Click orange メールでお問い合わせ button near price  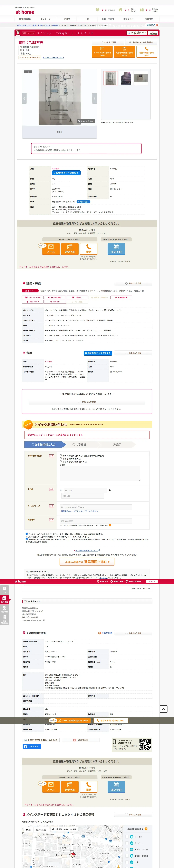[102, 52]
